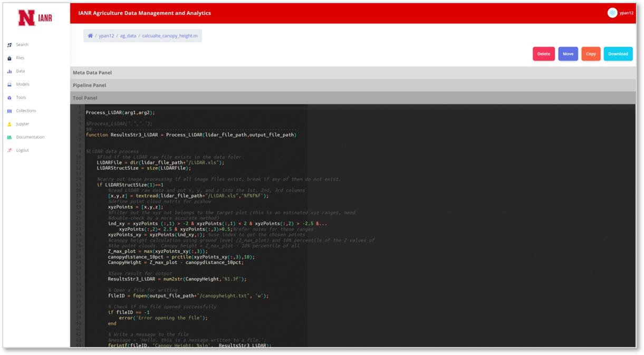The width and height of the screenshot is (644, 355).
Task: Click the Logout icon in the sidebar
Action: click(9, 150)
